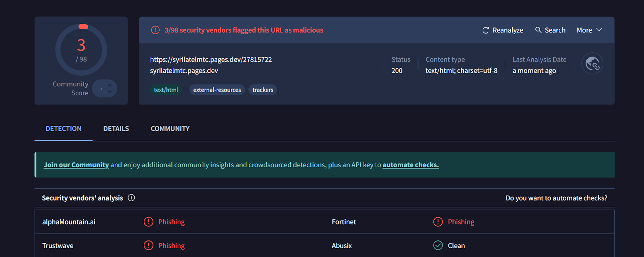Upvote the community score arrow

109,85
